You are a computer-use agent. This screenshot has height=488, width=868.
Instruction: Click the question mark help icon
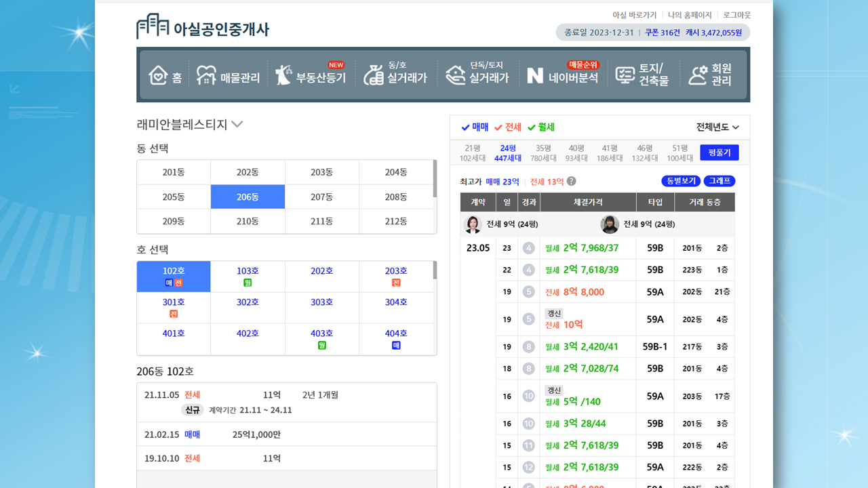pyautogui.click(x=572, y=181)
